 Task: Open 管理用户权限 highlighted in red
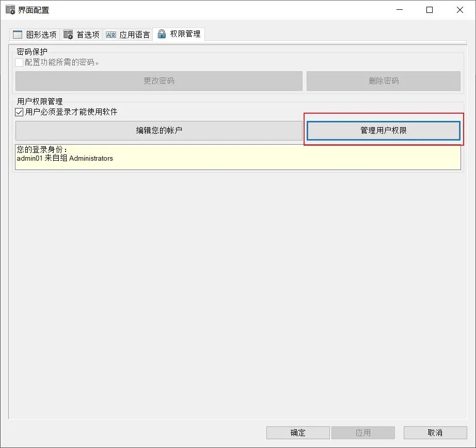[x=383, y=131]
